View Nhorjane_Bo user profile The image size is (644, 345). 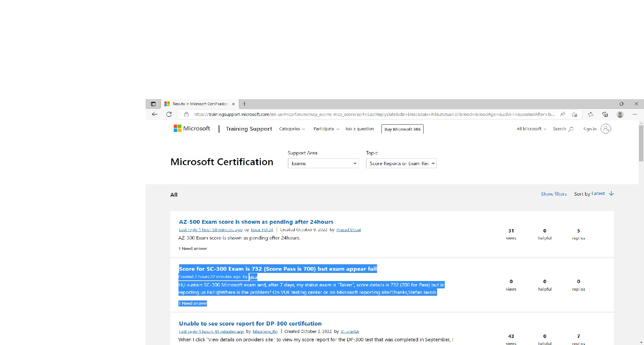point(265,332)
